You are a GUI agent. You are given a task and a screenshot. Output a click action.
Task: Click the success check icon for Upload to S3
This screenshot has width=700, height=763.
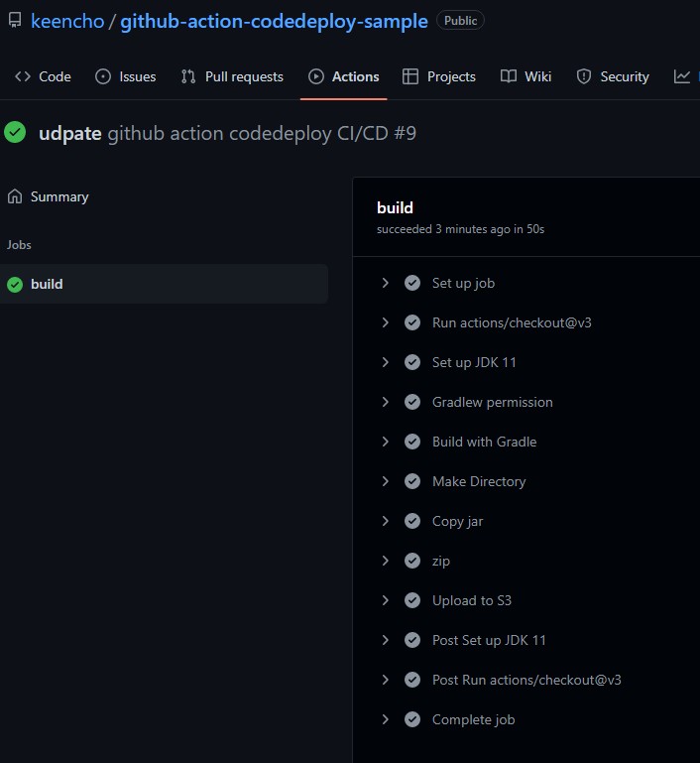(412, 600)
